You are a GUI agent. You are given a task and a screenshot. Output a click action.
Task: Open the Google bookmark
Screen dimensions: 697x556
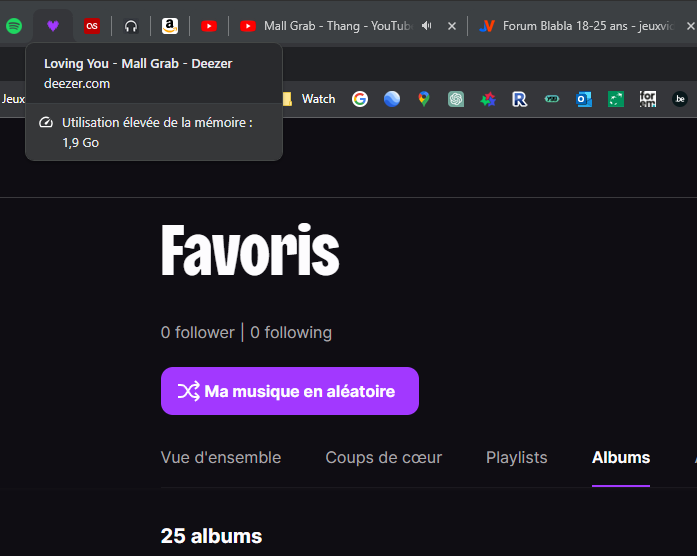coord(360,99)
